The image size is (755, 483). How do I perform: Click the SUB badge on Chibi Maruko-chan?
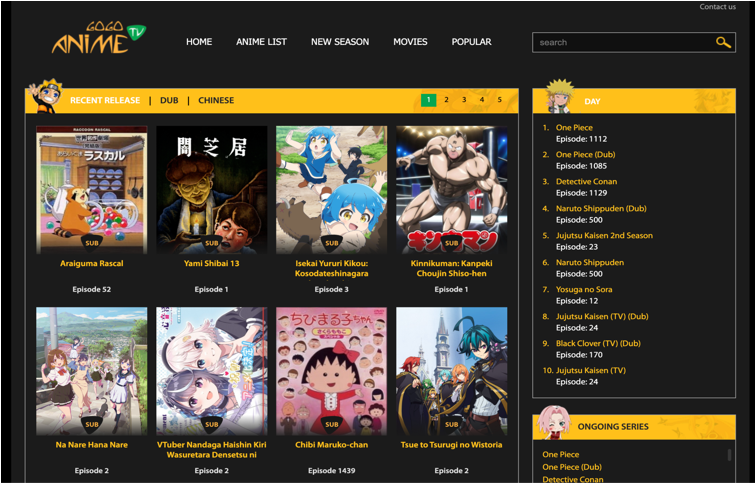click(332, 424)
